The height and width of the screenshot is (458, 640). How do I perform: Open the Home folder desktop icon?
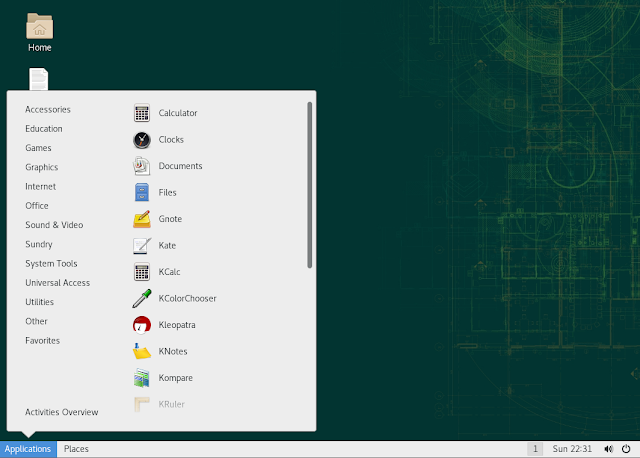(x=40, y=26)
